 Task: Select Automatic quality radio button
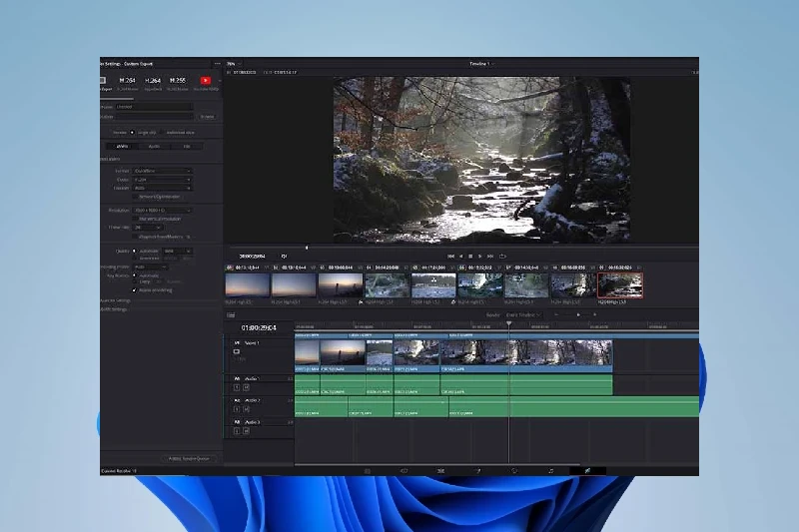pos(135,251)
